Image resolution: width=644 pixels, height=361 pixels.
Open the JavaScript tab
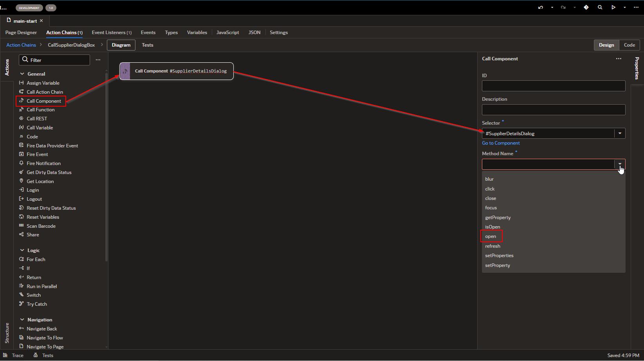[227, 33]
